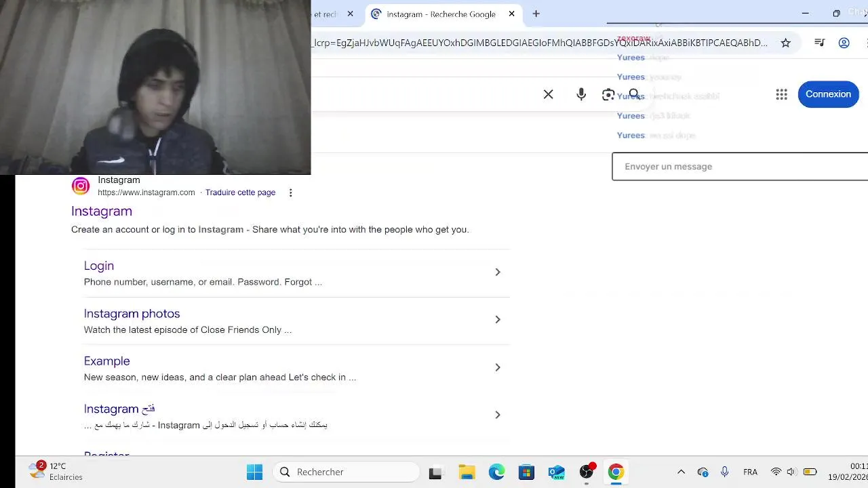Open the volume speaker tray icon
The width and height of the screenshot is (868, 488).
pyautogui.click(x=791, y=472)
